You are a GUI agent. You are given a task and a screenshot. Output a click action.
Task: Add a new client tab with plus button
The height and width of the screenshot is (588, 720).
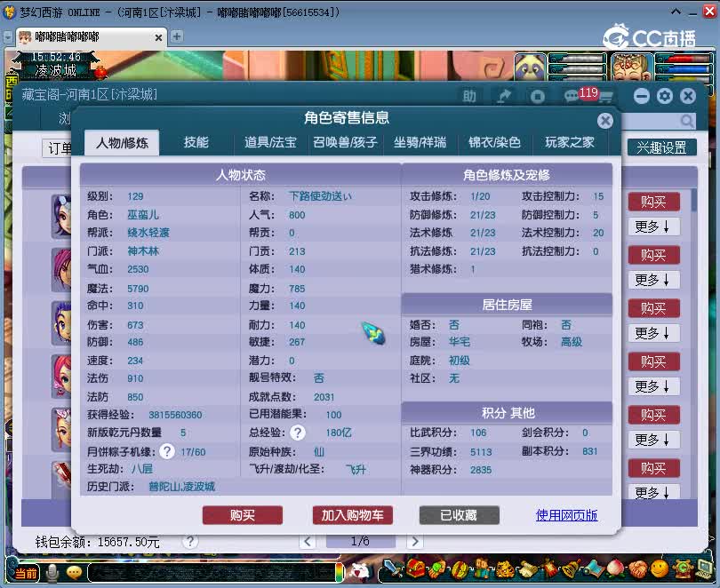point(176,36)
